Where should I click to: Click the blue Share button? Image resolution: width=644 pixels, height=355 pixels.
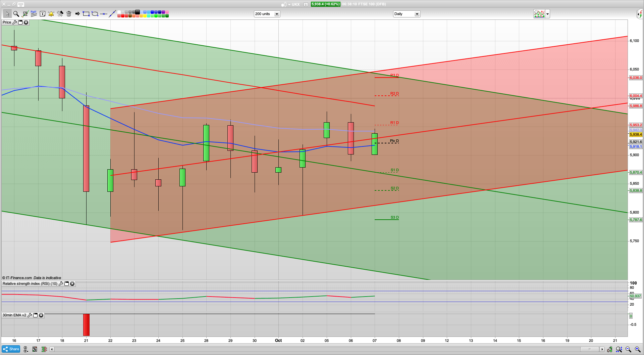[11, 349]
